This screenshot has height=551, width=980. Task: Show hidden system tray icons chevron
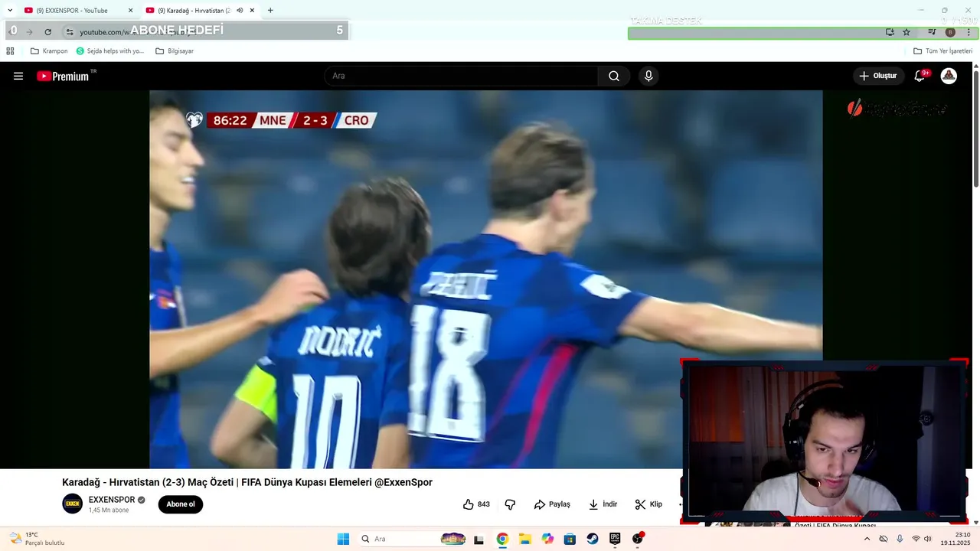[x=867, y=539]
